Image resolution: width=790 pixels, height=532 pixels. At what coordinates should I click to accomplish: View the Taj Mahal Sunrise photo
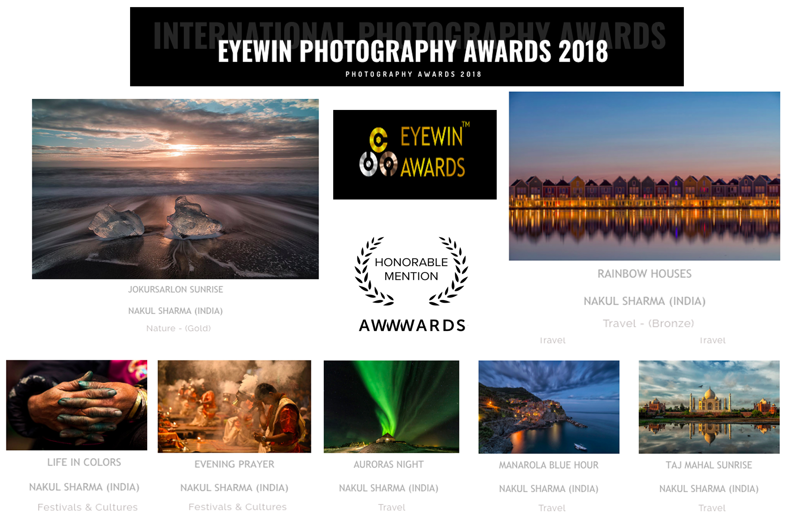(709, 407)
